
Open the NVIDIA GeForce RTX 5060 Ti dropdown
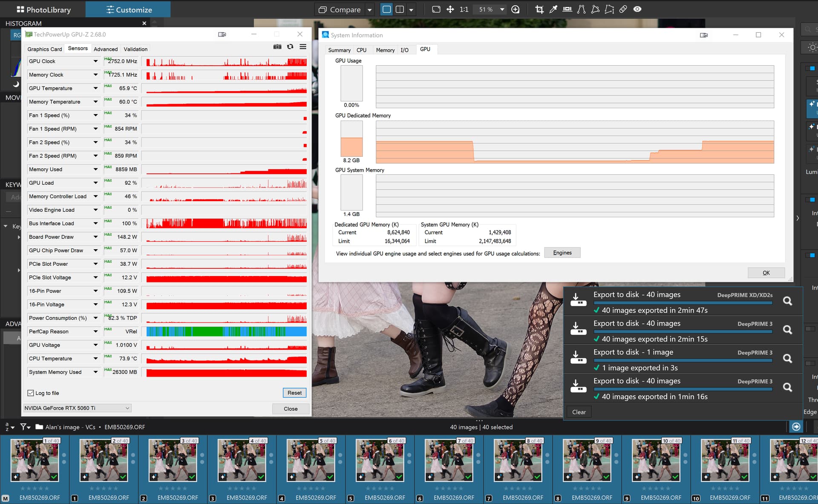(77, 408)
